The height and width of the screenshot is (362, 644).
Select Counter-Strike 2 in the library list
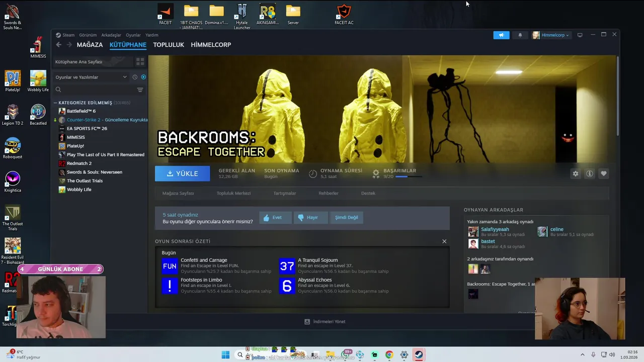pos(103,120)
